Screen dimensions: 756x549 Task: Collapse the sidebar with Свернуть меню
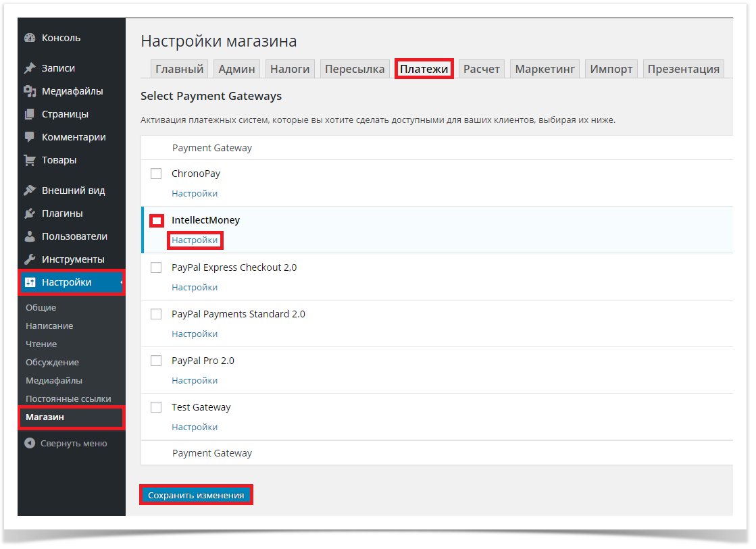click(66, 444)
